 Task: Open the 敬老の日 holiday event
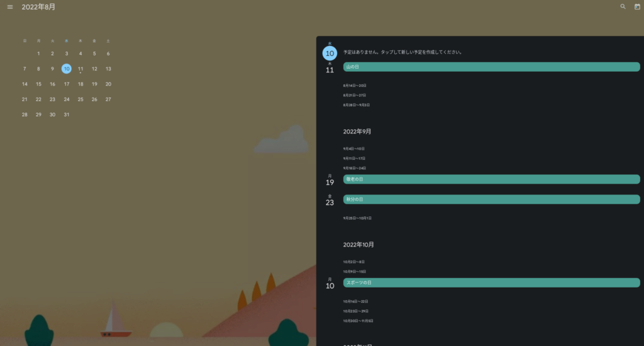492,179
